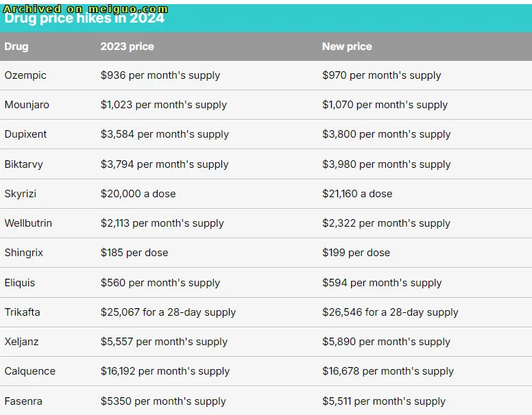Select Skyrizi's $20,000 a dose cell
Screen dimensions: 532x415
pos(138,194)
